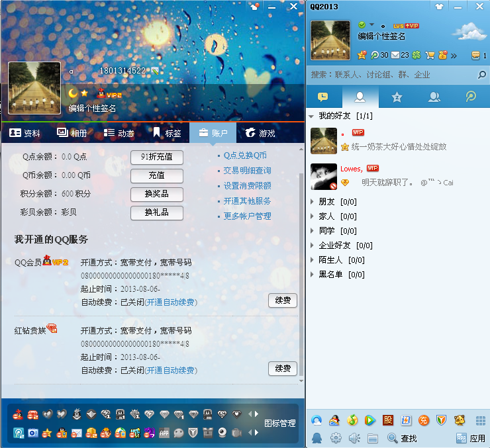Expand the 企业好友 group
Screen dimensions: 490x448
click(312, 246)
